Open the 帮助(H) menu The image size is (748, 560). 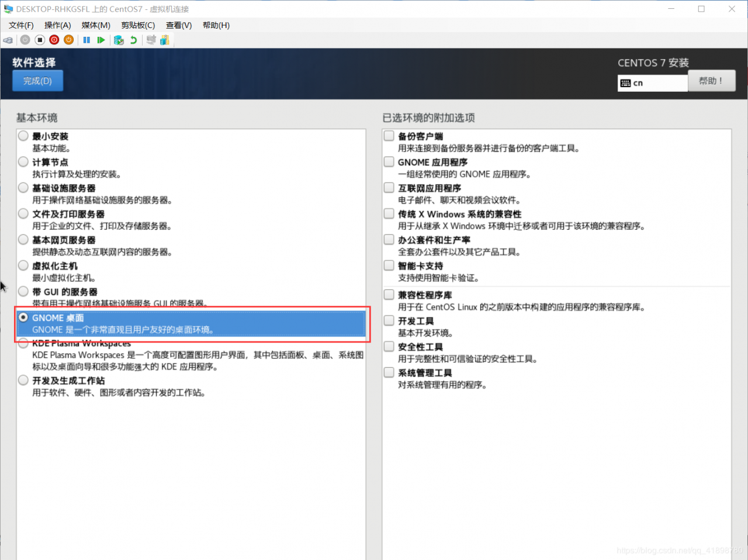pos(216,25)
